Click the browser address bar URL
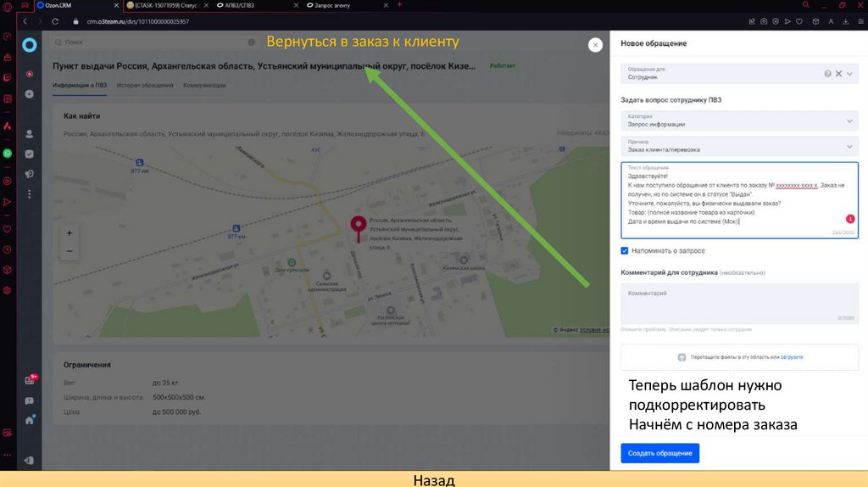Screen dimensions: 868x487 click(138, 21)
